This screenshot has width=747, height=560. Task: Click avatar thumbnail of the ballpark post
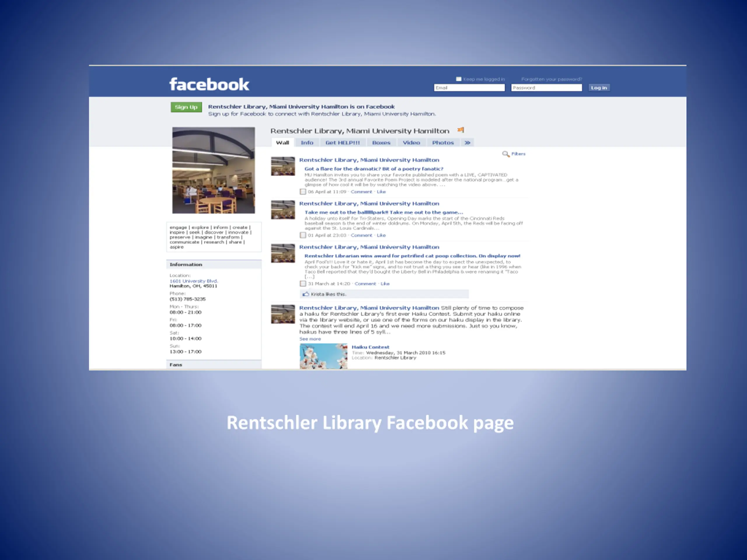pyautogui.click(x=283, y=210)
